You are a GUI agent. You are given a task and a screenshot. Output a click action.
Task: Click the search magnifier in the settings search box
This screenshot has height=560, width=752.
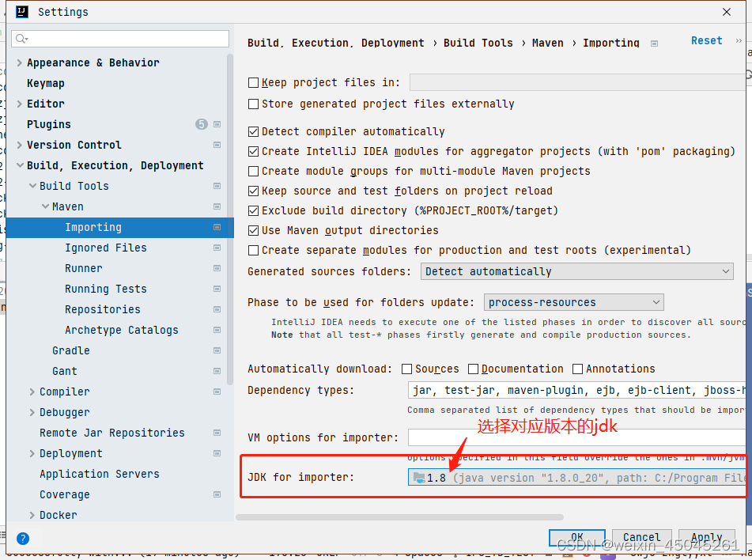(20, 38)
